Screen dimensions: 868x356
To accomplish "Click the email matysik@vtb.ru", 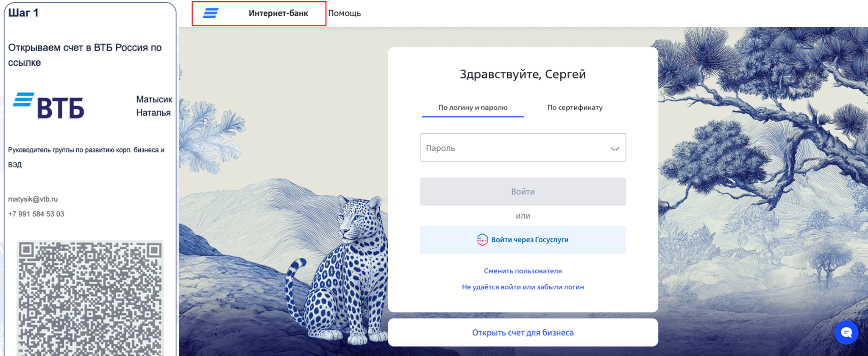I will tap(33, 199).
